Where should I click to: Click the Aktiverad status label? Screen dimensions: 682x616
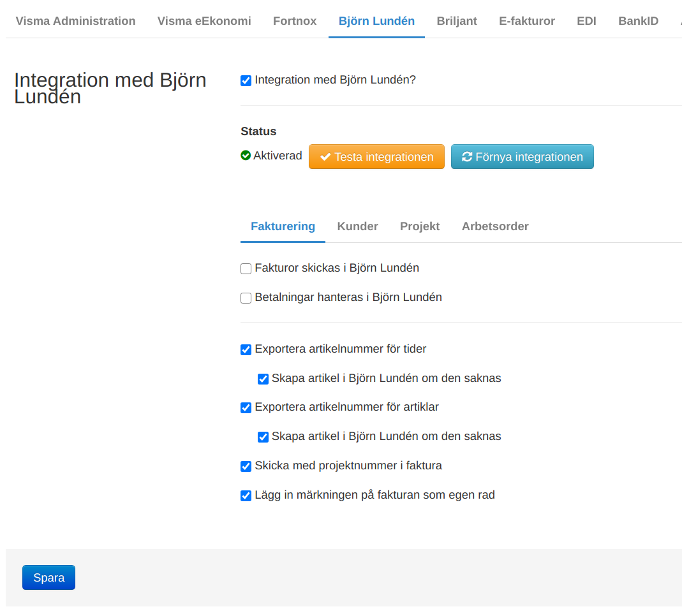(278, 156)
